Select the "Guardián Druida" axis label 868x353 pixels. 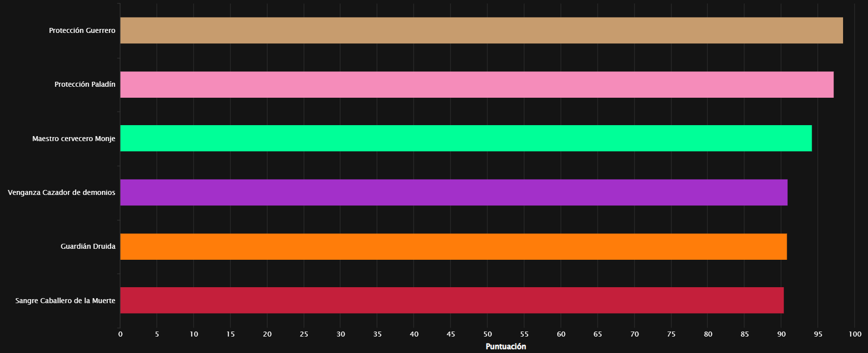point(88,246)
